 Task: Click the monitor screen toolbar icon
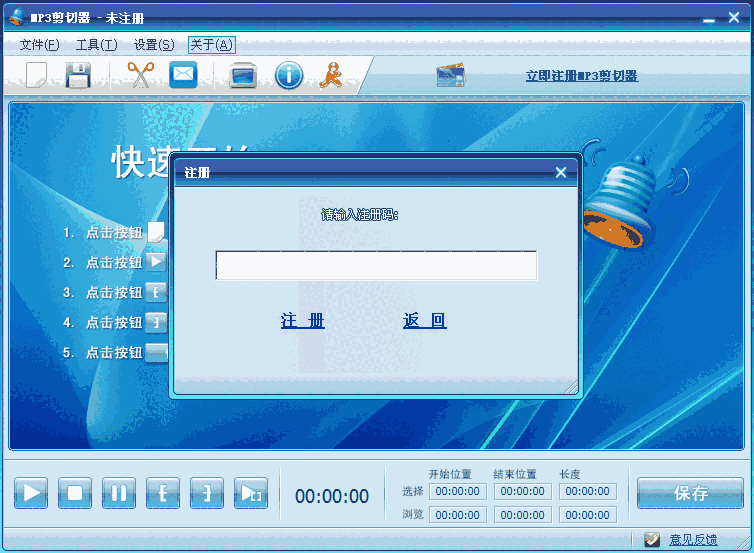pos(242,76)
